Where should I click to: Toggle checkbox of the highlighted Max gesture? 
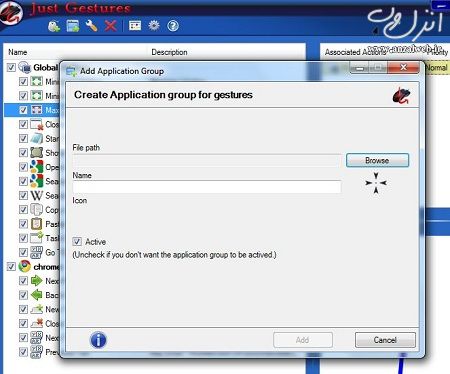23,110
